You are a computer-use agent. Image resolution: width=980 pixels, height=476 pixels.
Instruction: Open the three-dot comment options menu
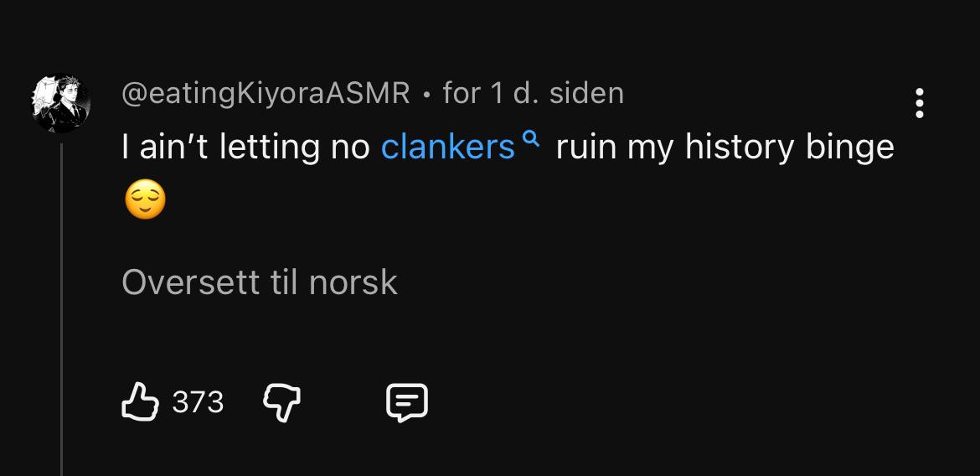coord(920,103)
